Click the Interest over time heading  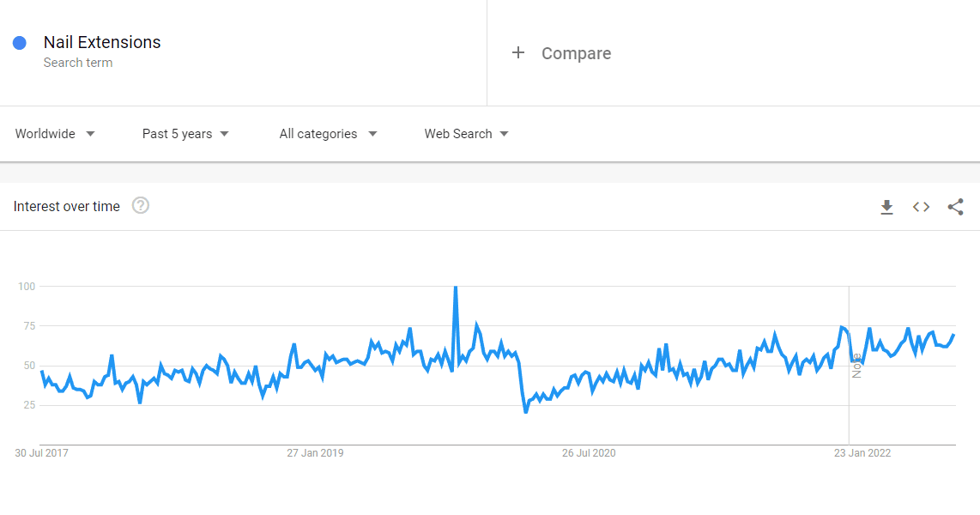(x=66, y=206)
